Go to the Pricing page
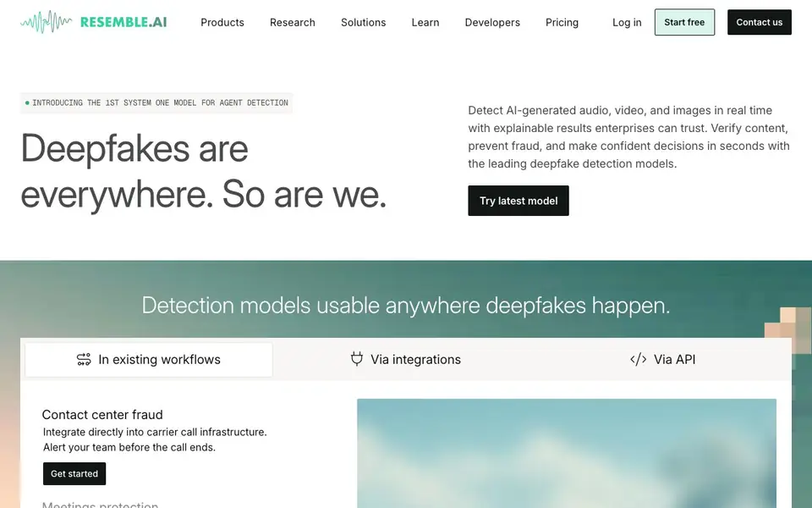The image size is (812, 508). point(562,22)
